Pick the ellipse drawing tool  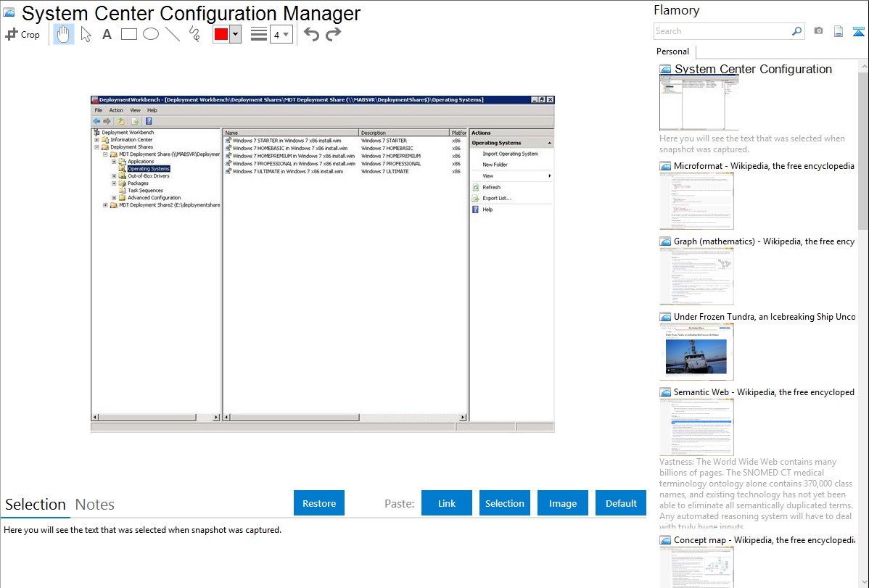coord(151,34)
